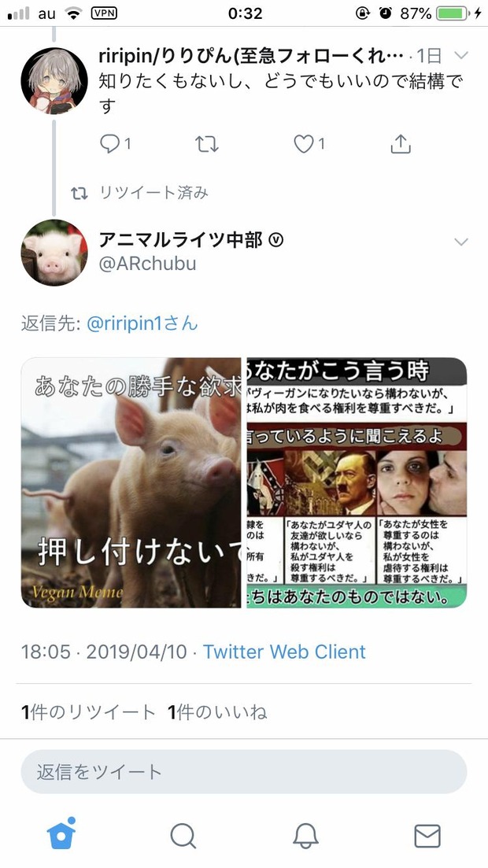Tap the 返信をツイート reply field
The width and height of the screenshot is (488, 868).
pyautogui.click(x=244, y=772)
